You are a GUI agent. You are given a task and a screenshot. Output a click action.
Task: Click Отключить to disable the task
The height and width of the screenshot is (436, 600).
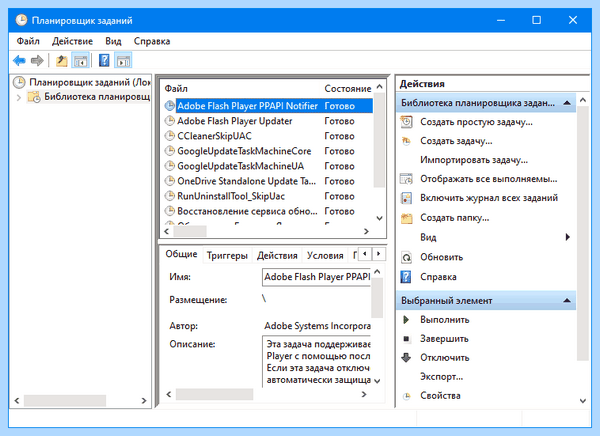point(445,358)
